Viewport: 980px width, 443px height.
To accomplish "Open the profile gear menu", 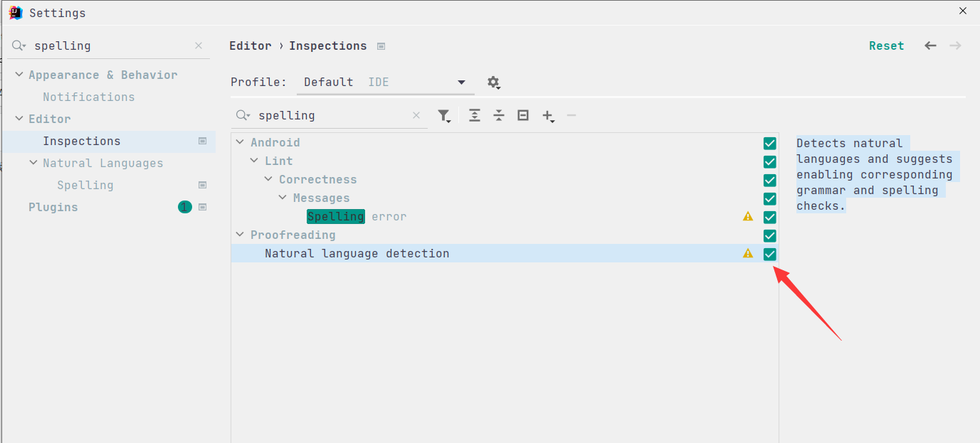I will tap(494, 82).
